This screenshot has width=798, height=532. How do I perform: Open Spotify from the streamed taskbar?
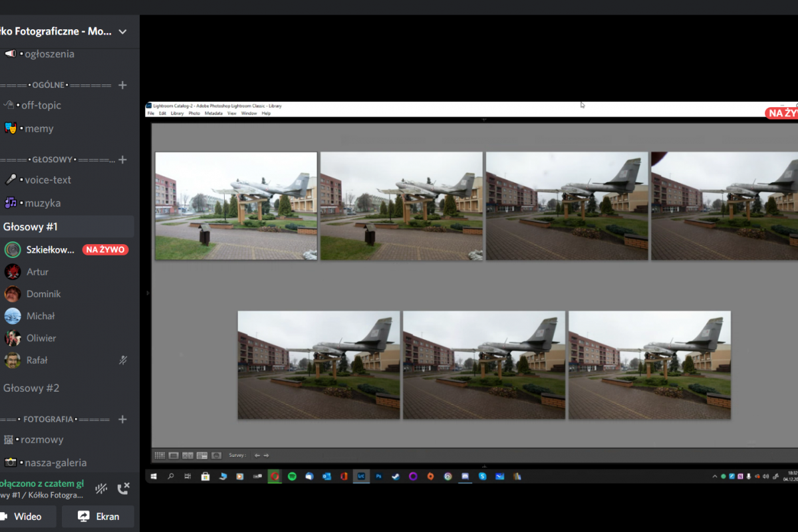[x=292, y=476]
